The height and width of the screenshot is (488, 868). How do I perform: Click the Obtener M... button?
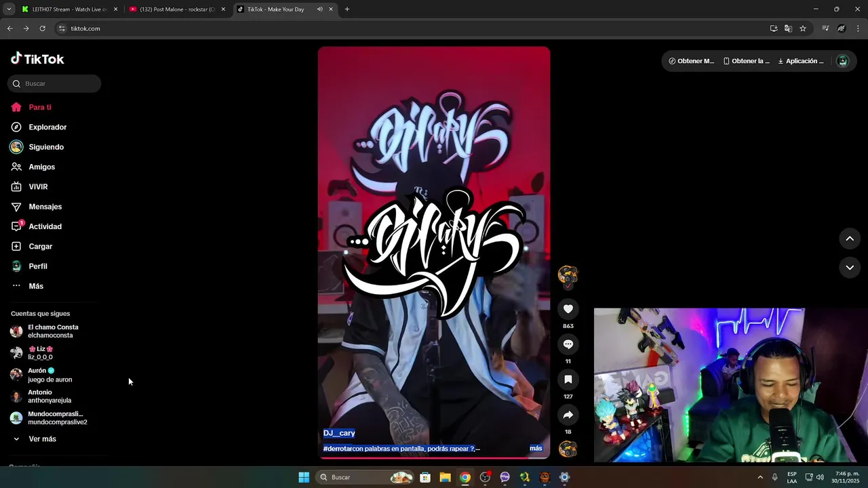692,61
